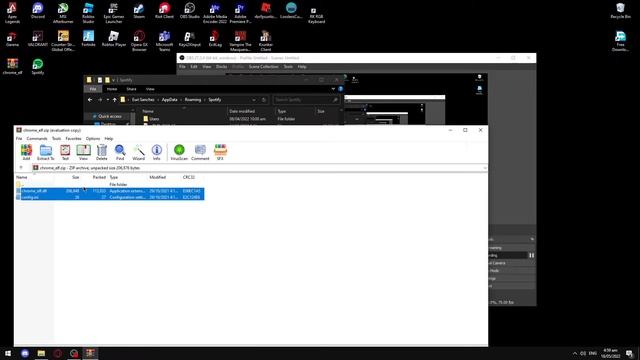This screenshot has height=360, width=640.
Task: Open the chrome_elf archive desktop icon
Action: click(12, 67)
